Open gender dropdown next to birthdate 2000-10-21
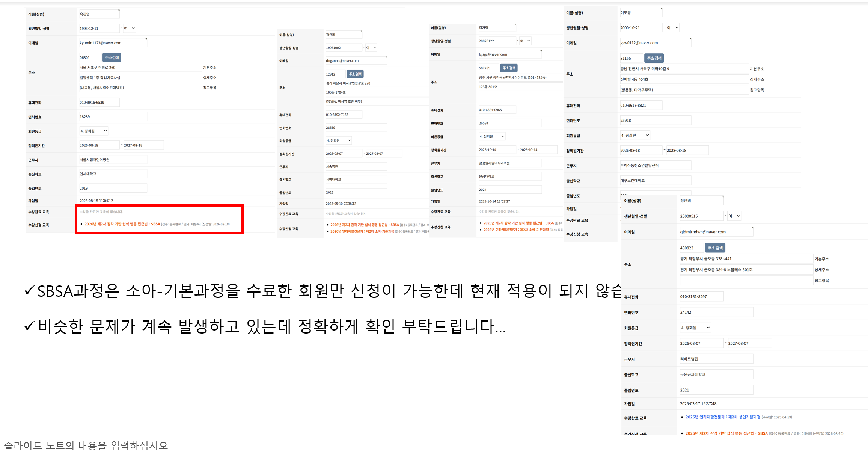Image resolution: width=868 pixels, height=450 pixels. click(672, 27)
